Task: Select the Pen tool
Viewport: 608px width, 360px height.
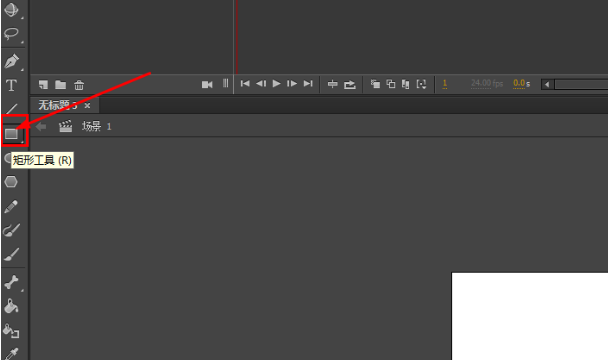Action: 11,61
